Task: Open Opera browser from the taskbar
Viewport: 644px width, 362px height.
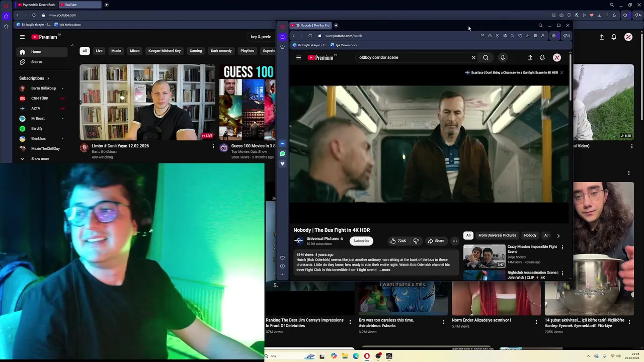Action: 367,356
